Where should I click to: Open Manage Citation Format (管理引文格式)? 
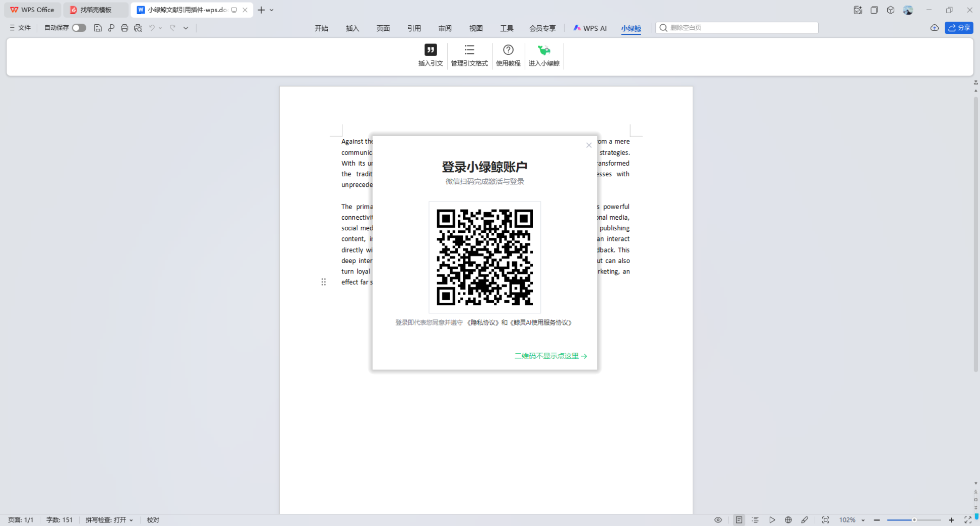coord(469,50)
